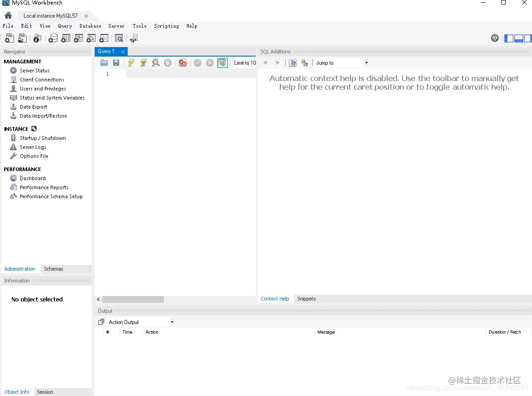
Task: Open Performance Schema Setup
Action: 51,196
